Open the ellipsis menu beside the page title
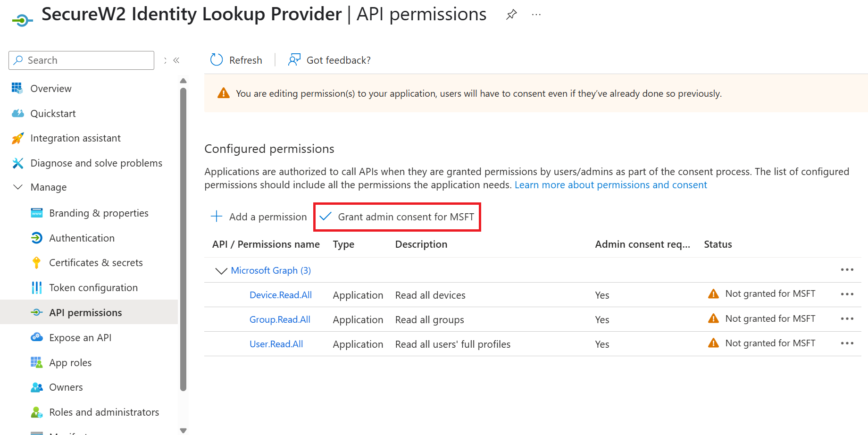 (536, 15)
